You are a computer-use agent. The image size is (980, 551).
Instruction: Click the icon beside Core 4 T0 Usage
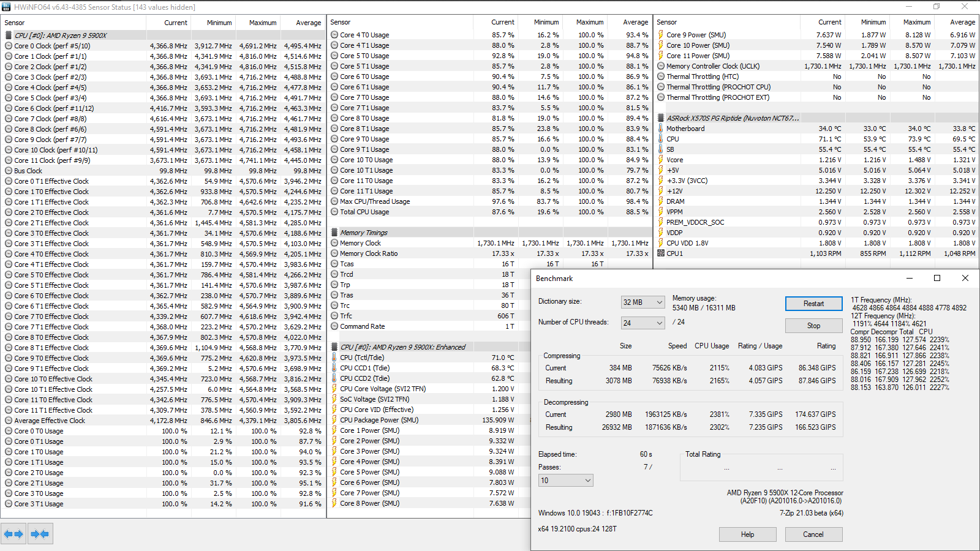[x=334, y=35]
